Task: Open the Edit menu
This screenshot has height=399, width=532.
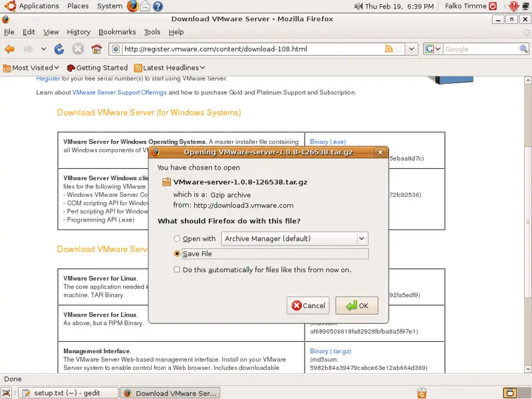Action: [x=29, y=32]
